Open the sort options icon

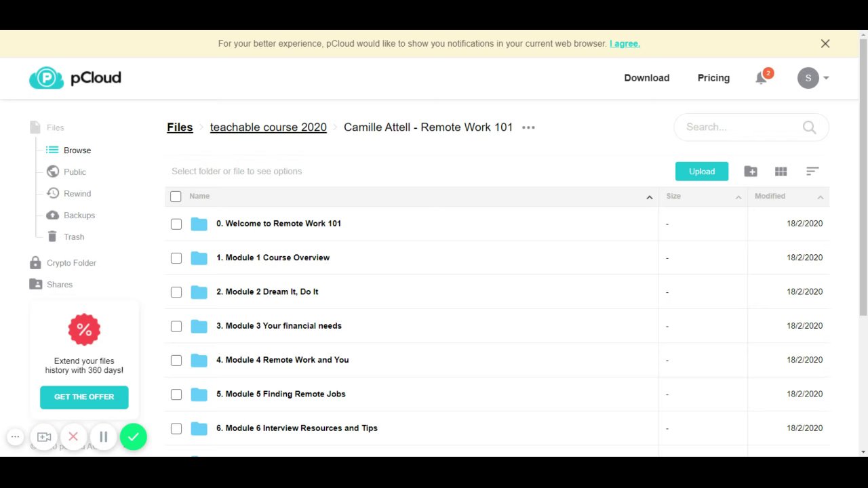pos(812,171)
